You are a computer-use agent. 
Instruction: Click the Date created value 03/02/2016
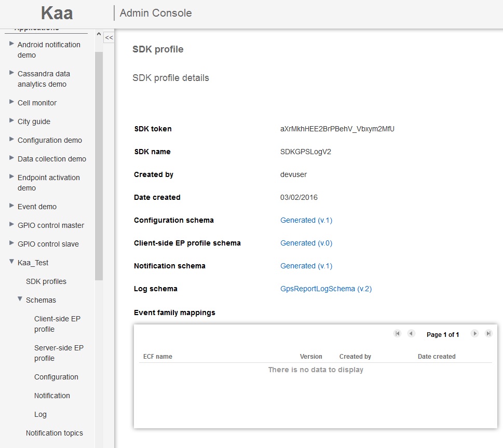click(x=298, y=197)
